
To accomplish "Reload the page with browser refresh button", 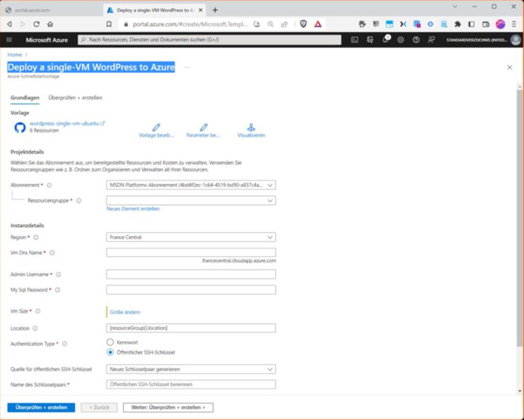I will [x=36, y=24].
